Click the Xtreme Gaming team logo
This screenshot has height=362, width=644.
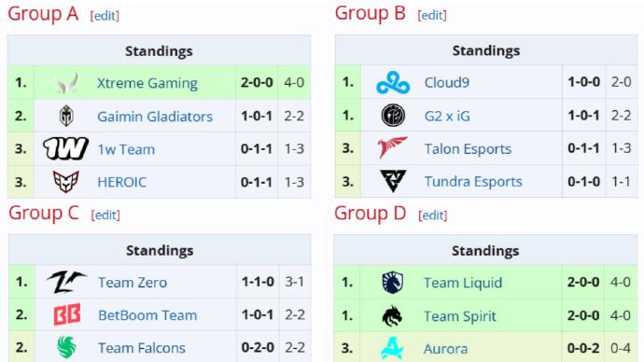66,83
